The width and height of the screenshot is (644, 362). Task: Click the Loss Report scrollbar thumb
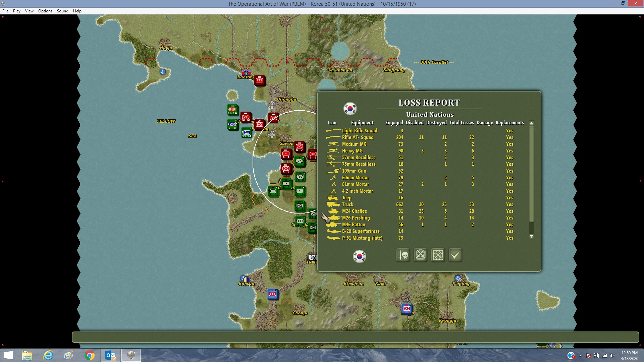click(x=531, y=174)
